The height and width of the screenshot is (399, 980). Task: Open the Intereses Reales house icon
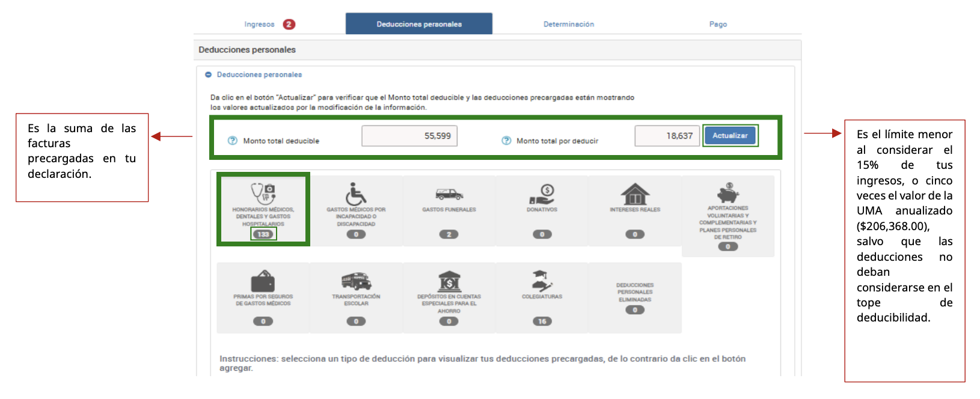click(635, 194)
